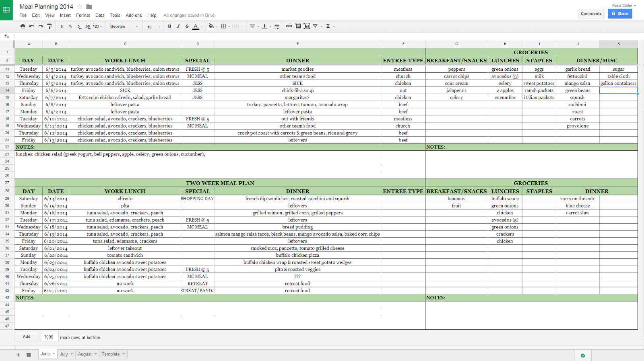Open the Format menu

pos(83,15)
